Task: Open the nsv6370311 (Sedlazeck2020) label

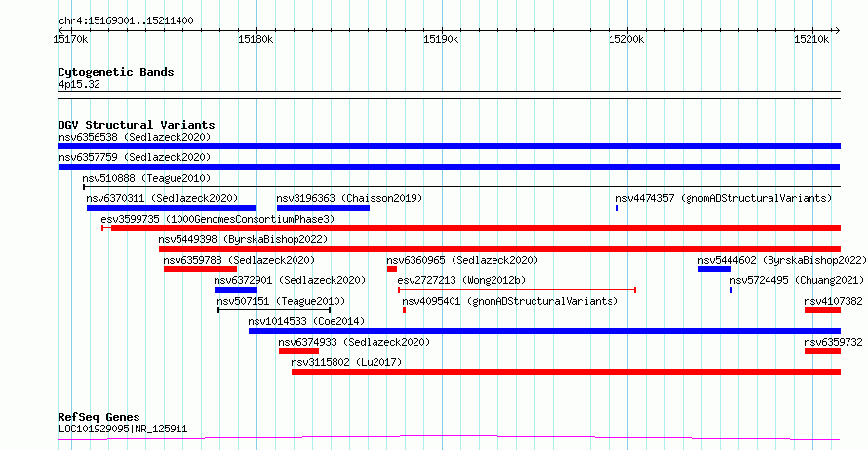Action: 162,198
